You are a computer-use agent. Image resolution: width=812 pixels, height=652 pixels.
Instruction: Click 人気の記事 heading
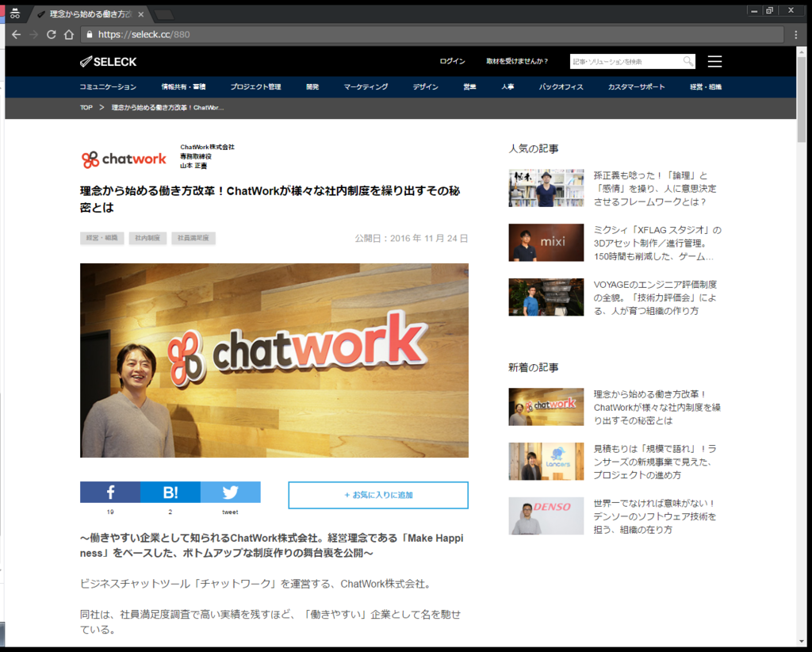click(x=534, y=148)
